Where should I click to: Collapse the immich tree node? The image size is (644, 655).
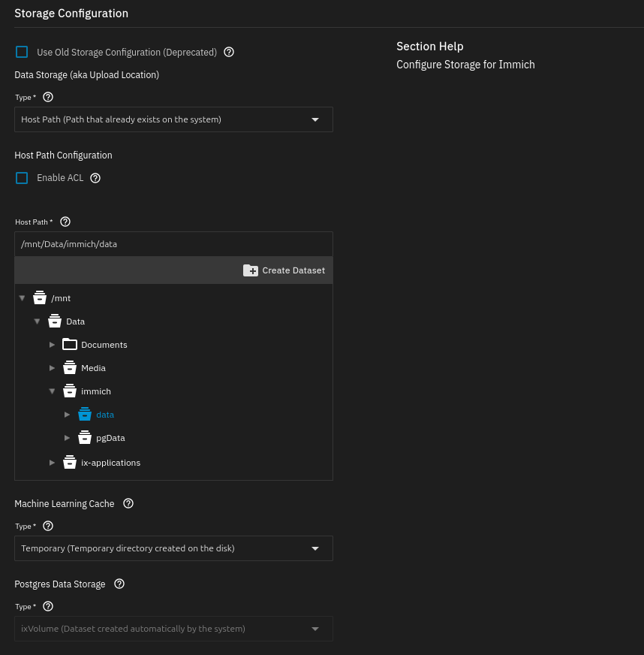[53, 391]
